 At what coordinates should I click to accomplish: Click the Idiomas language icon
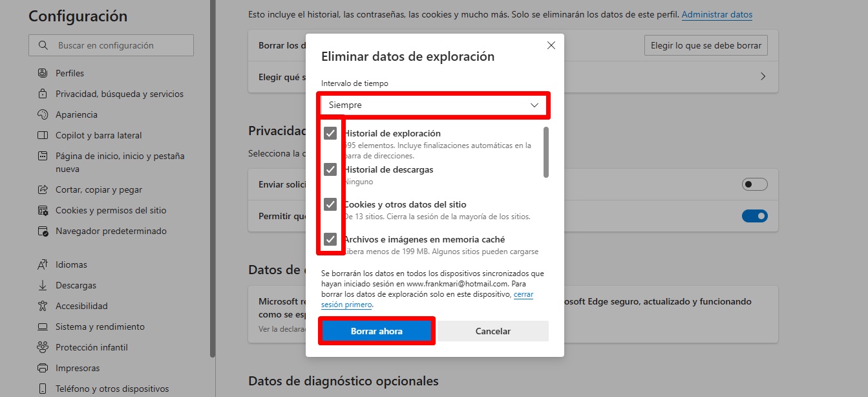click(x=43, y=264)
